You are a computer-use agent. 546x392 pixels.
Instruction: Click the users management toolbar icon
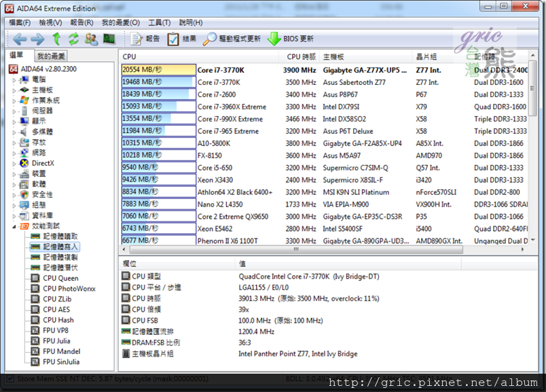coord(92,39)
